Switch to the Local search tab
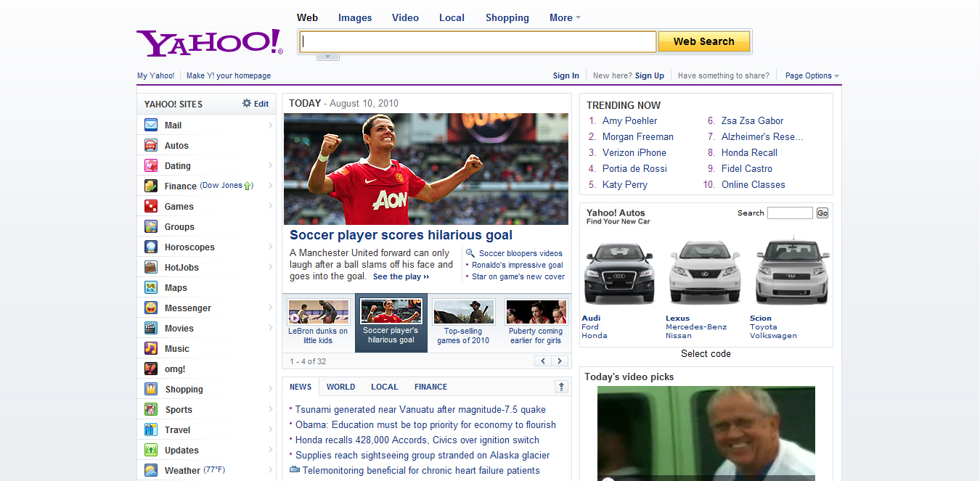 (x=452, y=17)
